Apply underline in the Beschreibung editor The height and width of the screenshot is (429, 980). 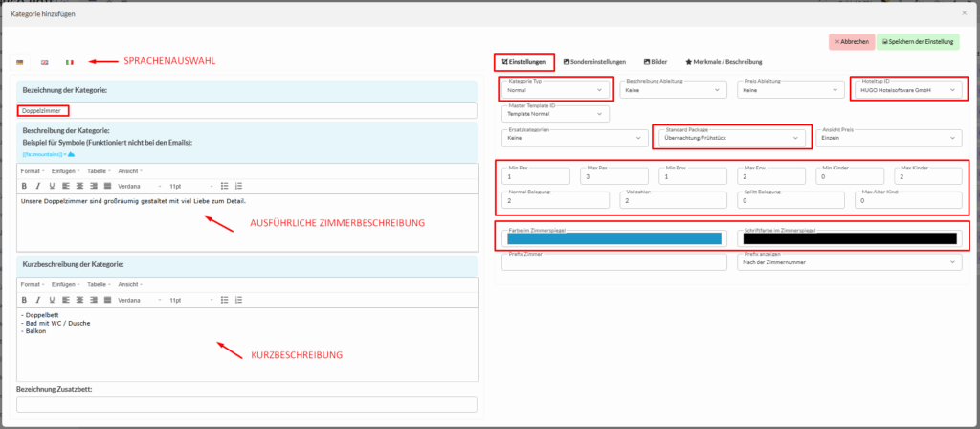pos(50,185)
